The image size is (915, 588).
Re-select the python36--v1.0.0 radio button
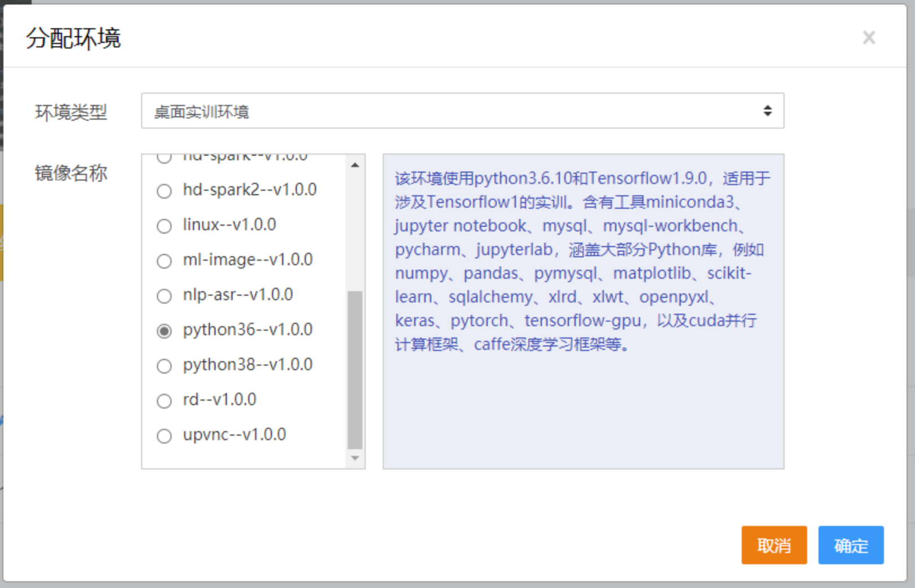[164, 331]
